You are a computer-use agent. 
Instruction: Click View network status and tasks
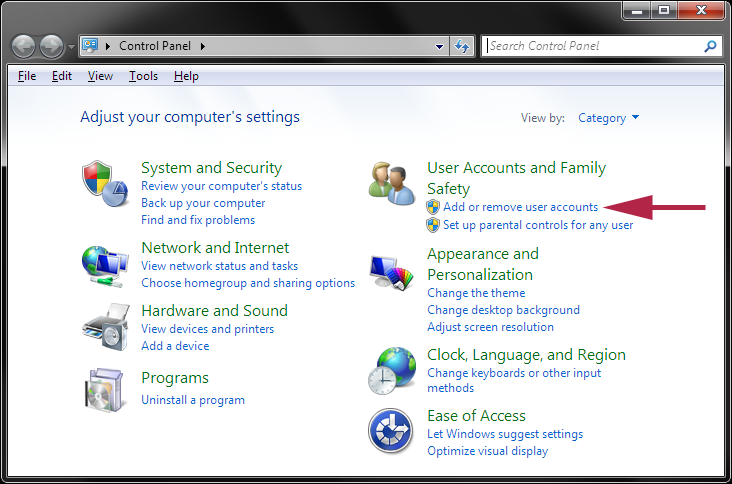(219, 266)
